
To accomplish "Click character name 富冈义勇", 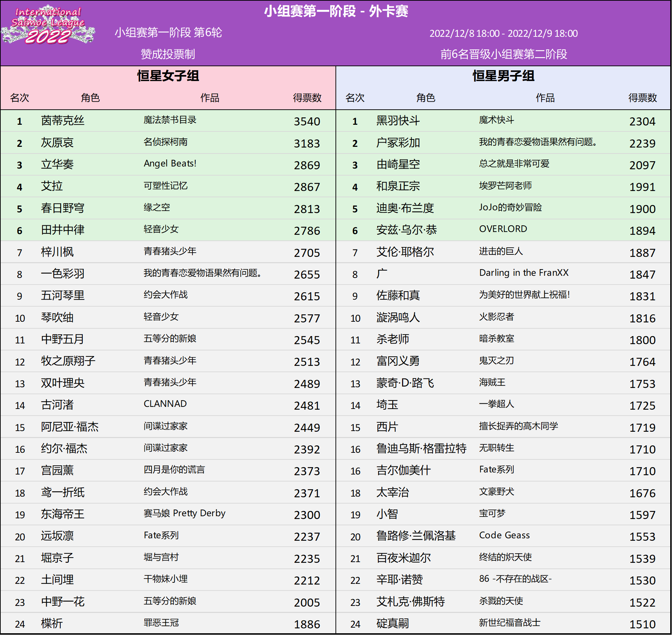I will tap(398, 361).
